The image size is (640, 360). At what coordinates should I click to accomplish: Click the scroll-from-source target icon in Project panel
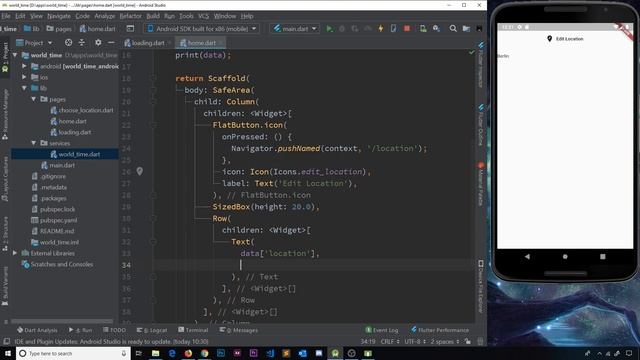[69, 42]
